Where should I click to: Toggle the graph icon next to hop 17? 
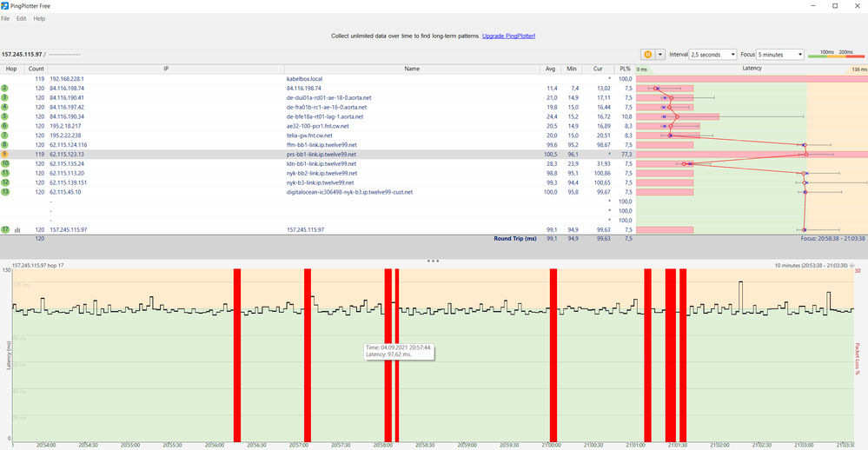click(x=17, y=229)
